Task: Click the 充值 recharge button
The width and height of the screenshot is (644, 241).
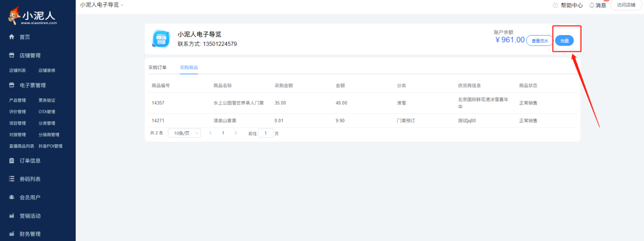Action: (564, 41)
